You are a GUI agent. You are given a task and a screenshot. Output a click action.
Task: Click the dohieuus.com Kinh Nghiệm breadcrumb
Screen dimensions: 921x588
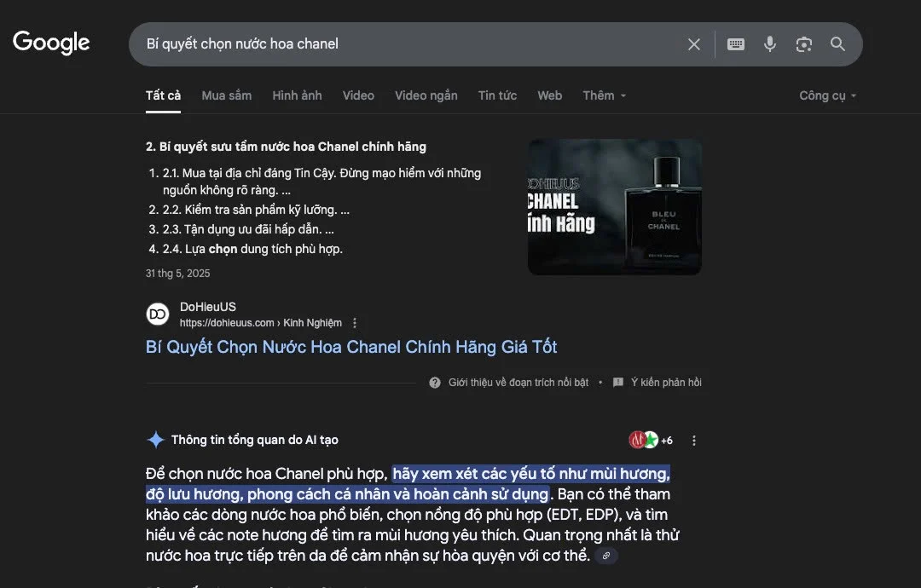261,323
